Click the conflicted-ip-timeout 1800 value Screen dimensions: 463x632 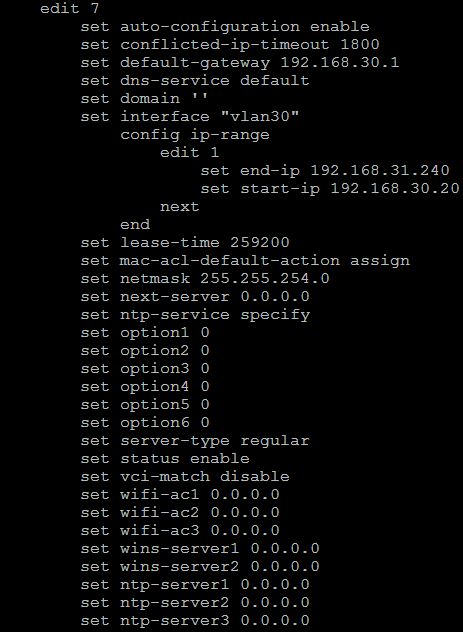pos(360,44)
